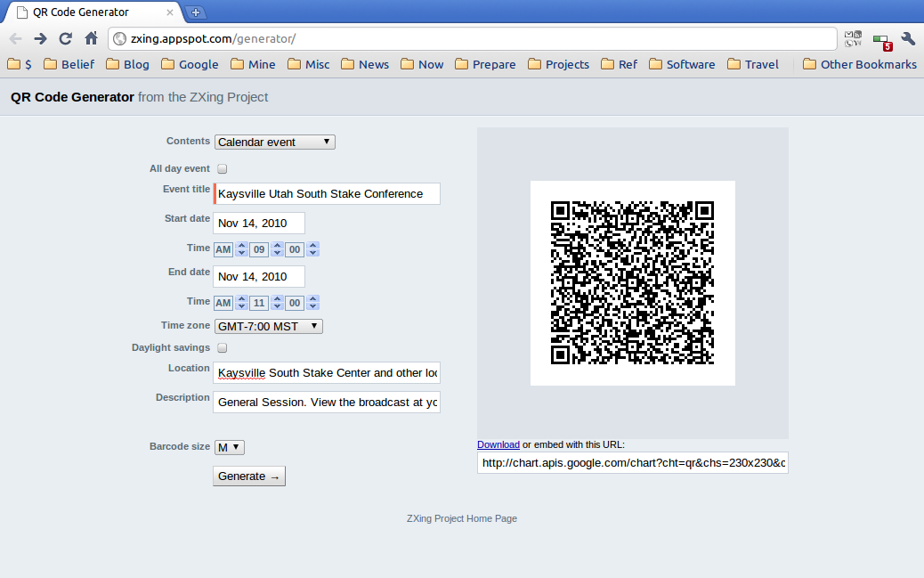Open the Ref bookmarks folder
Viewport: 924px width, 578px height.
coord(619,64)
